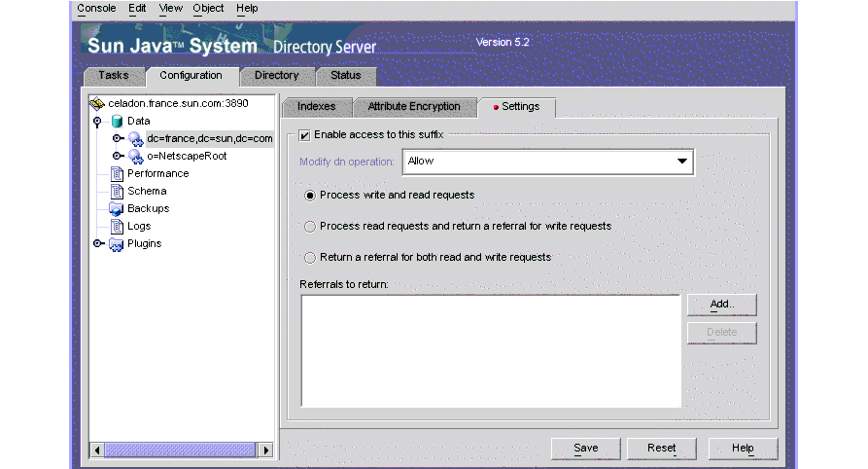
Task: Open the Attribute Encryption tab
Action: tap(414, 107)
